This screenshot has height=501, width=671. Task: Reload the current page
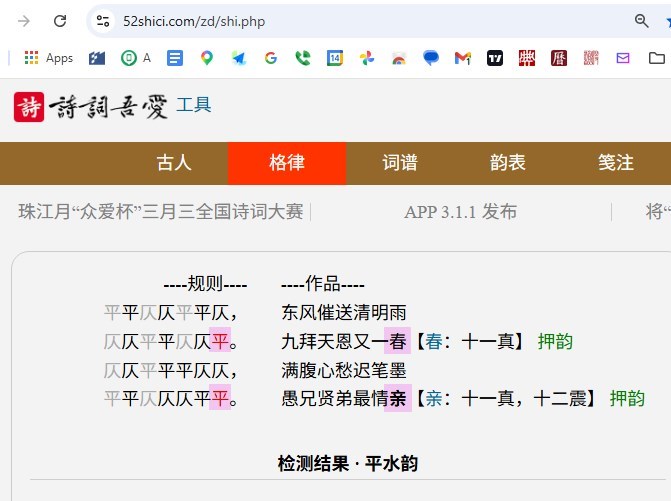click(x=59, y=21)
